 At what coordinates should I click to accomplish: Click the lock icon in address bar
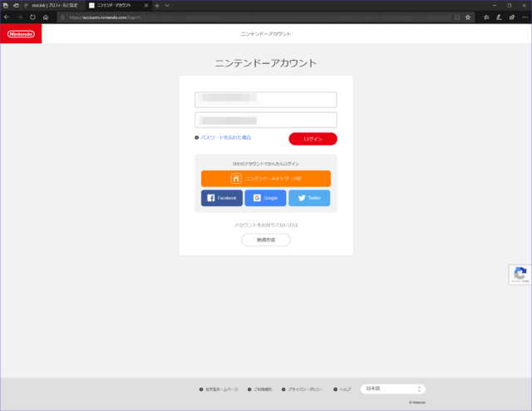(63, 17)
